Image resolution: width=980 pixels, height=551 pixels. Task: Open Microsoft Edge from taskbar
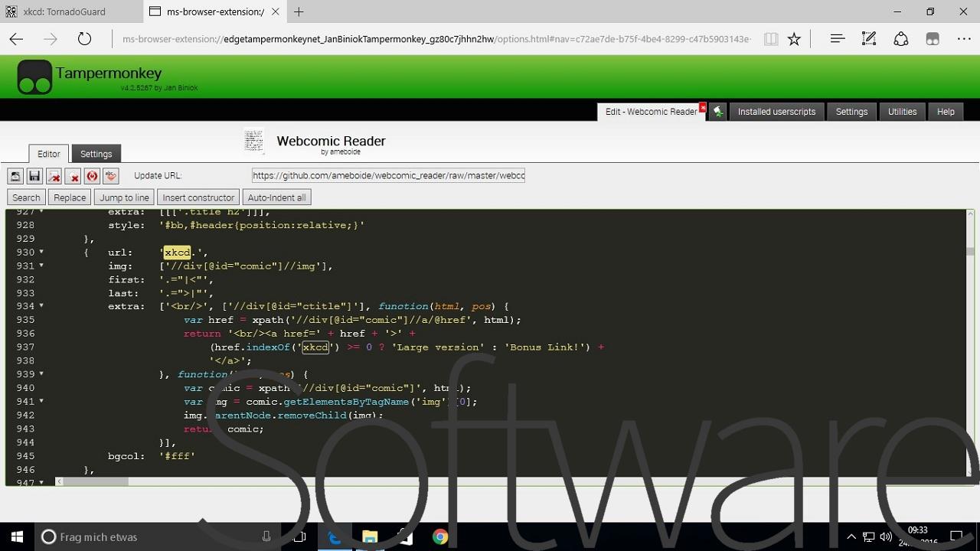(335, 536)
